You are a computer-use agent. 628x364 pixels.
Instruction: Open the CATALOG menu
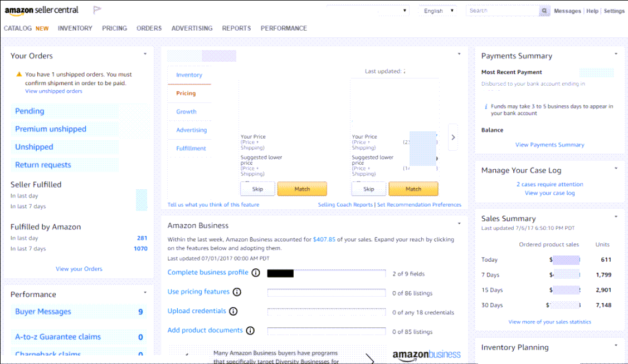[x=18, y=28]
